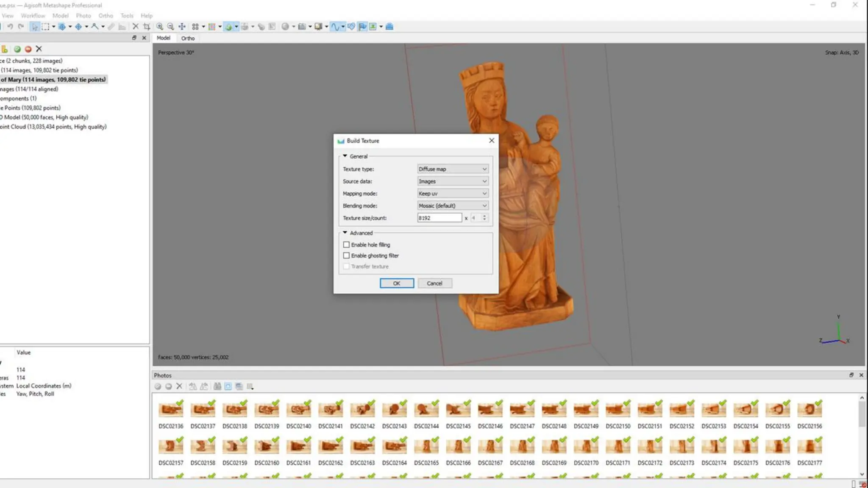Select photo thumbnail DSC02140
The image size is (868, 488).
[x=298, y=410]
